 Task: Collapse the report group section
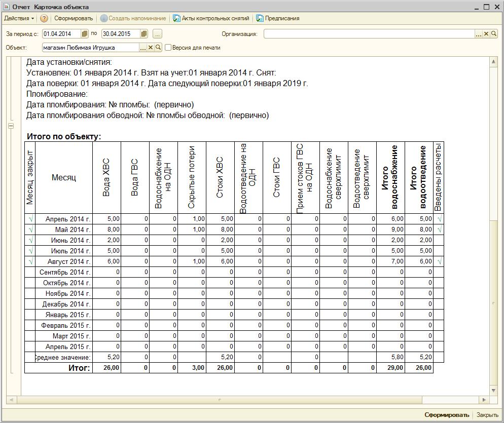11,126
